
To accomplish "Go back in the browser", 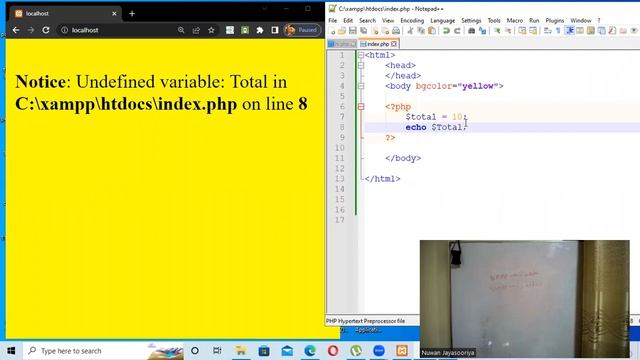I will [x=16, y=30].
